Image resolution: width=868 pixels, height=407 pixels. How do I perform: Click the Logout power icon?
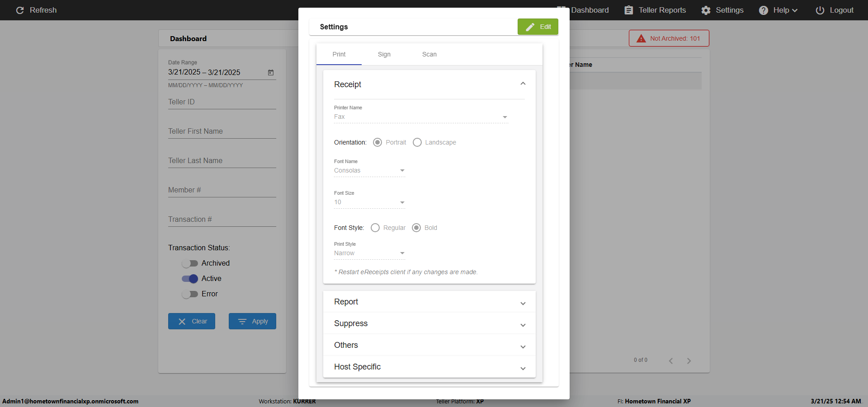click(x=820, y=10)
